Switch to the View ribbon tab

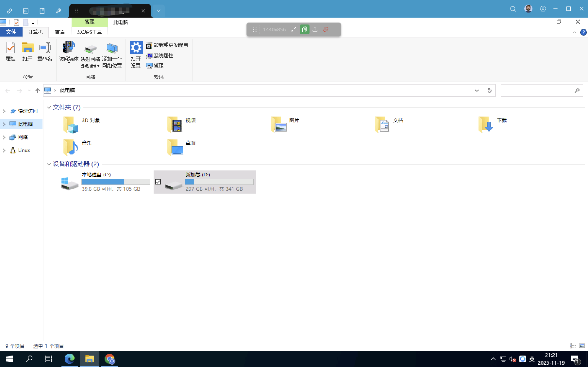(x=59, y=32)
